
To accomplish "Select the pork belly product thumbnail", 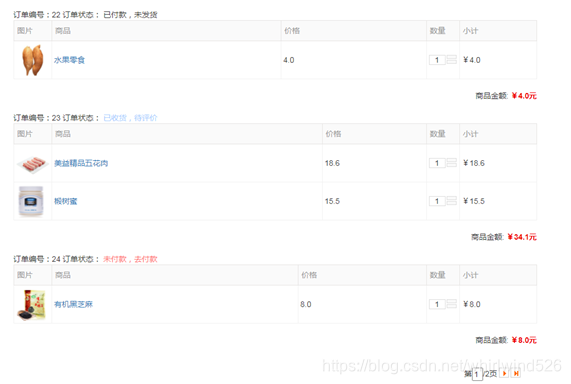I will (32, 164).
